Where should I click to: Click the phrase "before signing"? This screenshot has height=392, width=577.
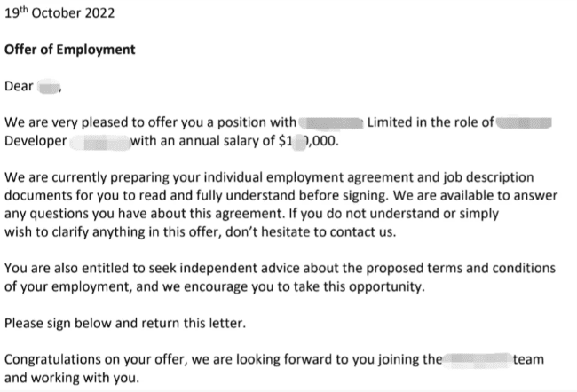343,196
